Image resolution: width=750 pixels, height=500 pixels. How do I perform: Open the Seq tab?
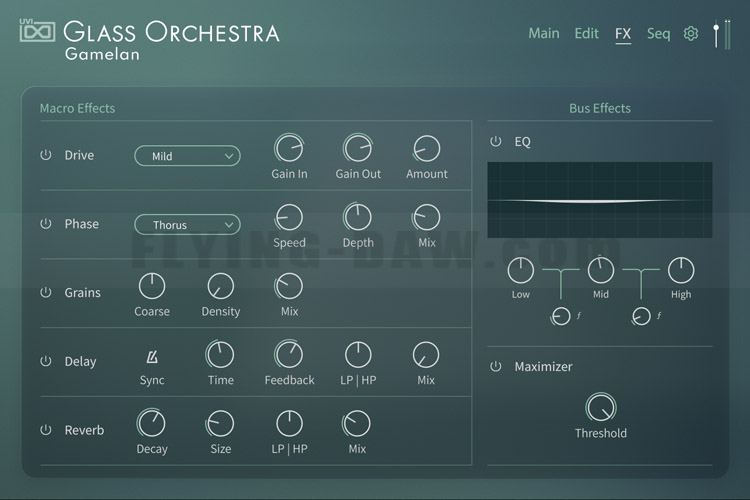658,34
